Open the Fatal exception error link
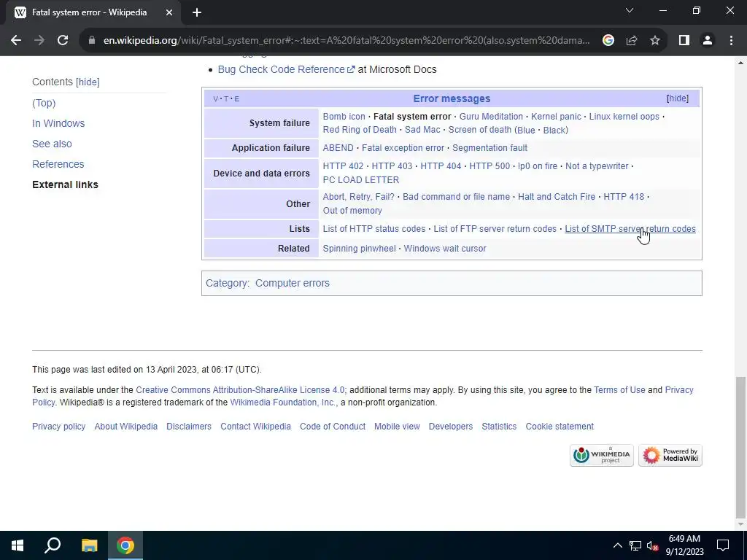The height and width of the screenshot is (560, 747). 403,148
